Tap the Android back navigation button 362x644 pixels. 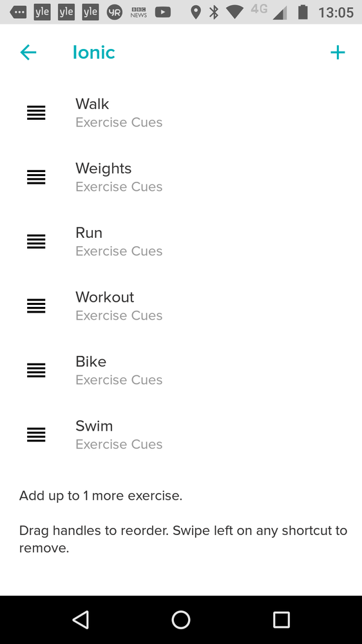[81, 620]
